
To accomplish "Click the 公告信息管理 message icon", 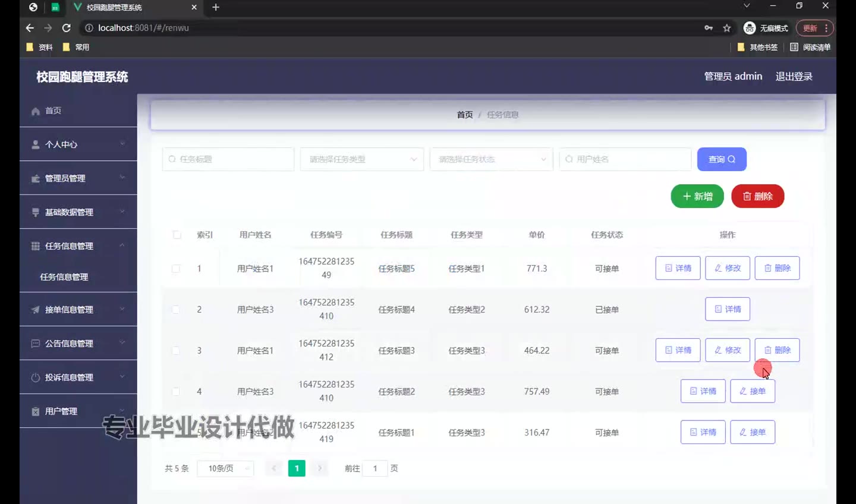I will tap(36, 344).
